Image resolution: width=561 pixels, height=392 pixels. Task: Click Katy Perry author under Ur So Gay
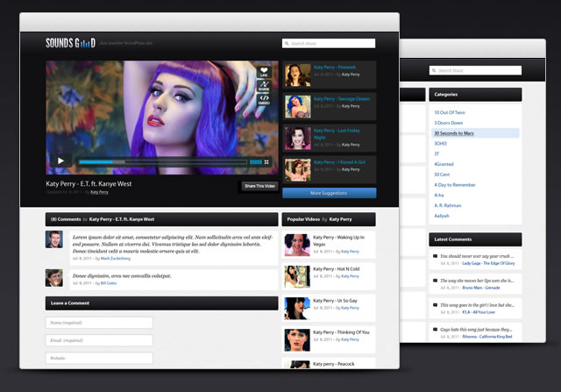[x=351, y=308]
